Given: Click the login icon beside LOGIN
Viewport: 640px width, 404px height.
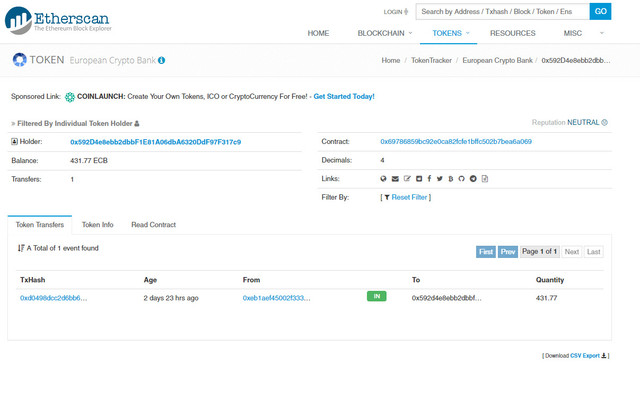Looking at the screenshot, I should 406,12.
